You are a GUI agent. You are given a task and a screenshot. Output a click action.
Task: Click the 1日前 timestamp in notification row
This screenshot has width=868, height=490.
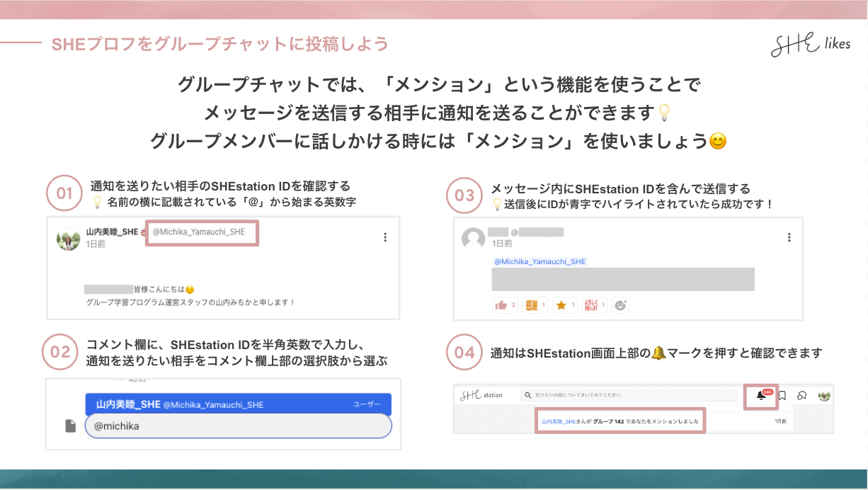pyautogui.click(x=780, y=421)
